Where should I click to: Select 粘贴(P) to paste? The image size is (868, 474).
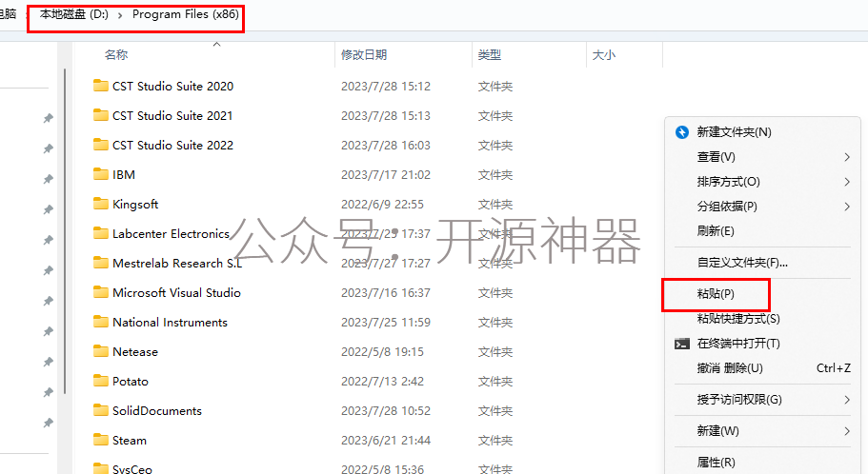tap(716, 294)
